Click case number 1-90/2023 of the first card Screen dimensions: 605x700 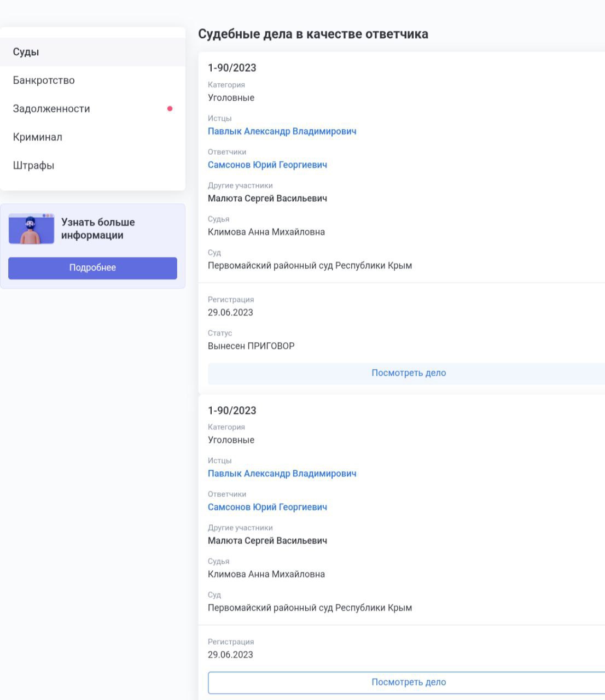click(232, 68)
